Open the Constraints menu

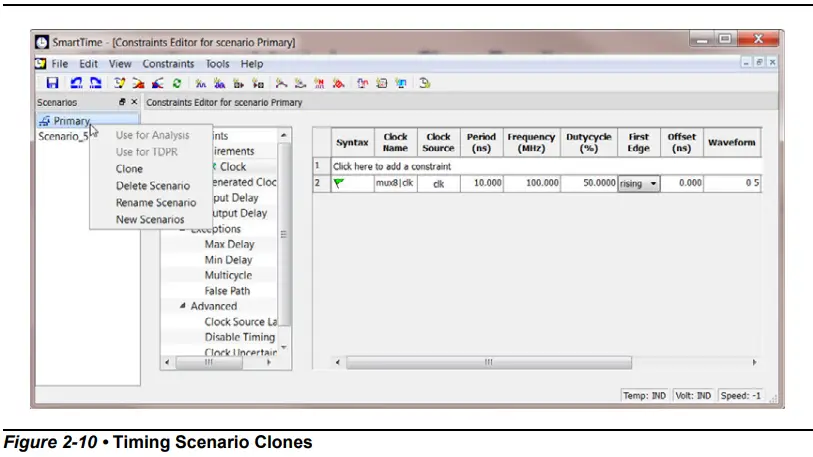click(168, 64)
